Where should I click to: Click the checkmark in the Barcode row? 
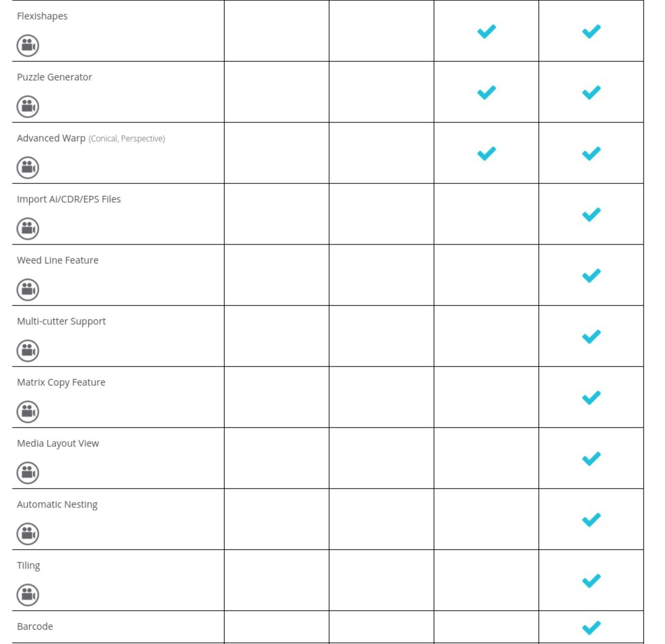pos(591,628)
